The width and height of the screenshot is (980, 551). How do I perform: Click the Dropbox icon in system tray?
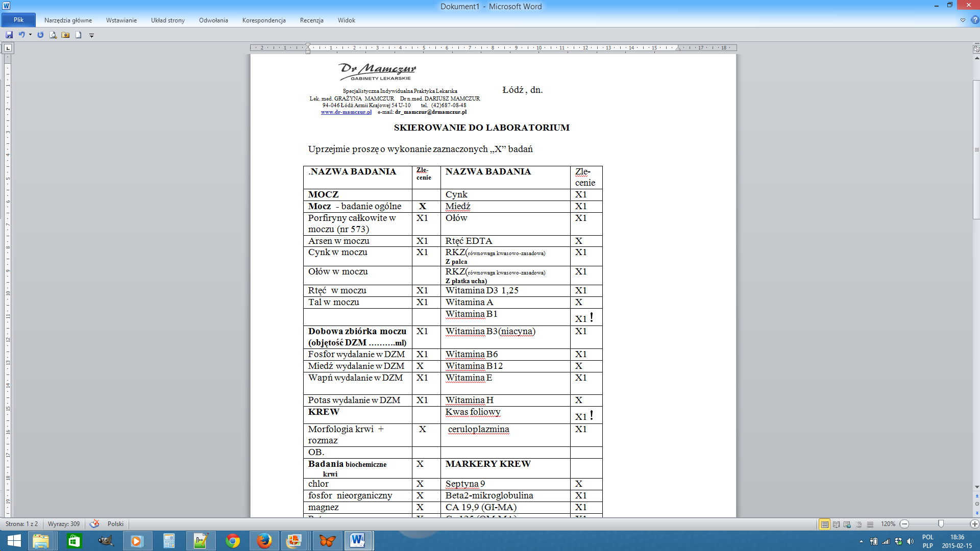(x=898, y=541)
